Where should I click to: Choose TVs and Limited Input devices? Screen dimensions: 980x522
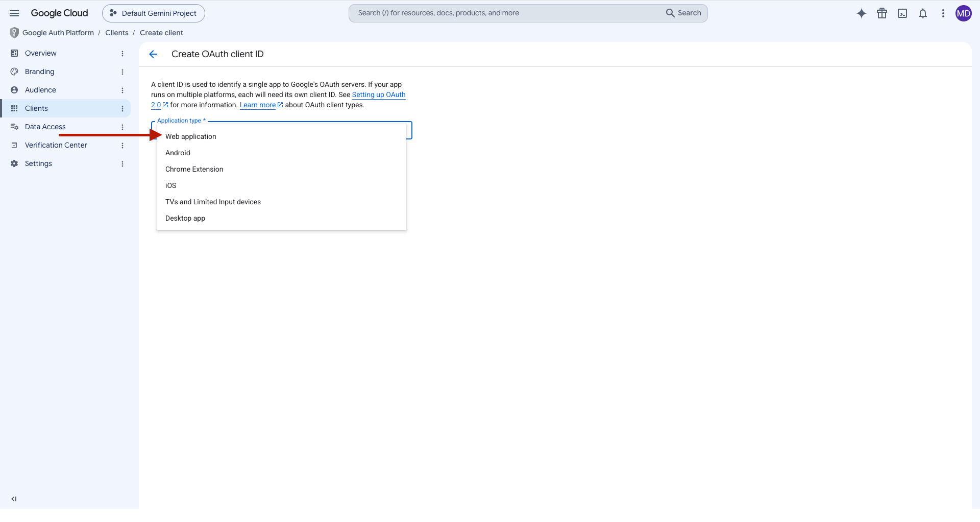tap(282, 202)
